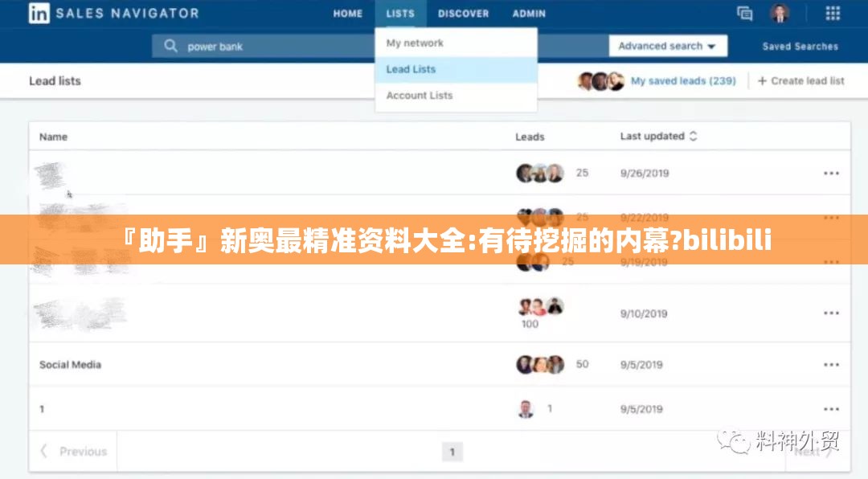Screen dimensions: 868x479
Task: Open the apps grid icon
Action: (833, 14)
